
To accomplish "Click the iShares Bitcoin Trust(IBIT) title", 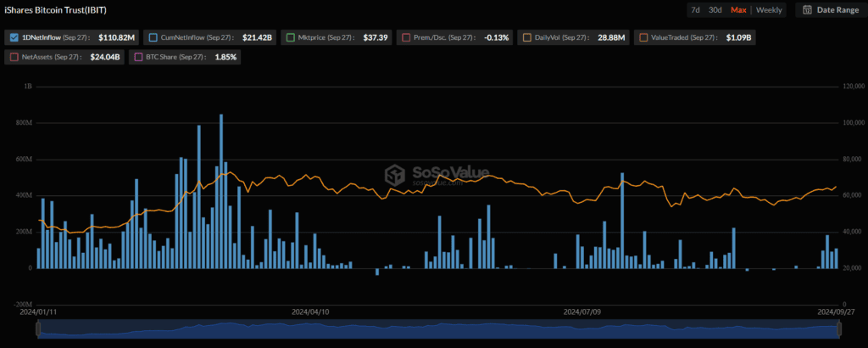I will (x=55, y=10).
